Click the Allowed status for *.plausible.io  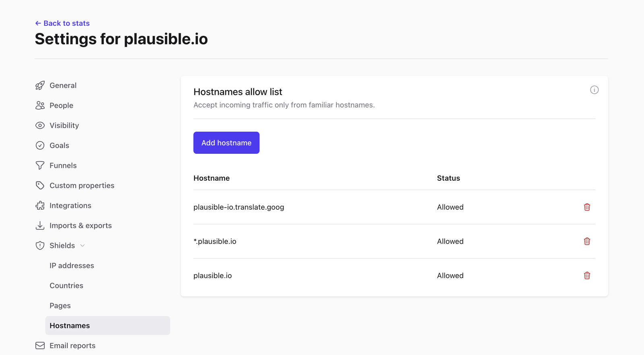450,241
